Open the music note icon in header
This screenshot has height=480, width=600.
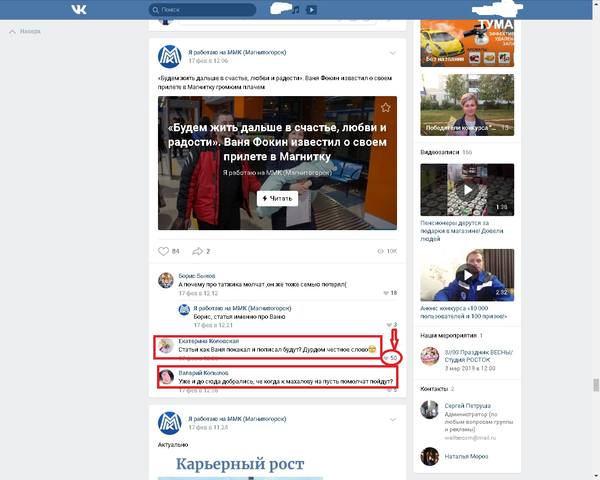pos(296,10)
